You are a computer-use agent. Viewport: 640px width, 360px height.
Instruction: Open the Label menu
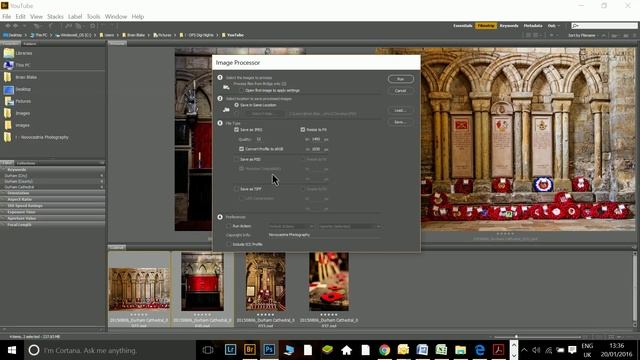(x=75, y=16)
